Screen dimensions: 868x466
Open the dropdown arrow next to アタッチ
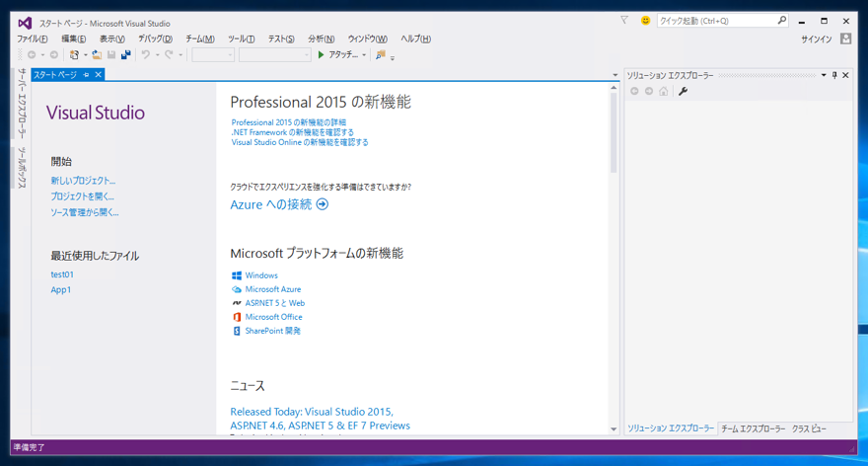364,55
